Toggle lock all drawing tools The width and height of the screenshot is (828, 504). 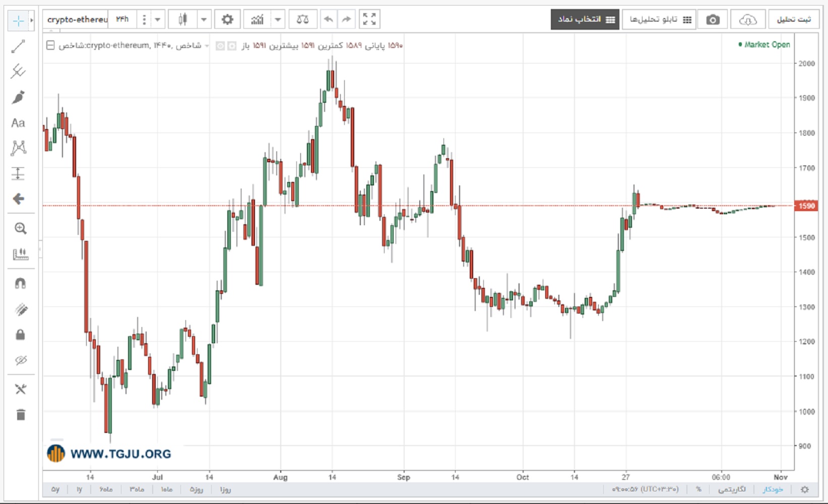point(20,335)
